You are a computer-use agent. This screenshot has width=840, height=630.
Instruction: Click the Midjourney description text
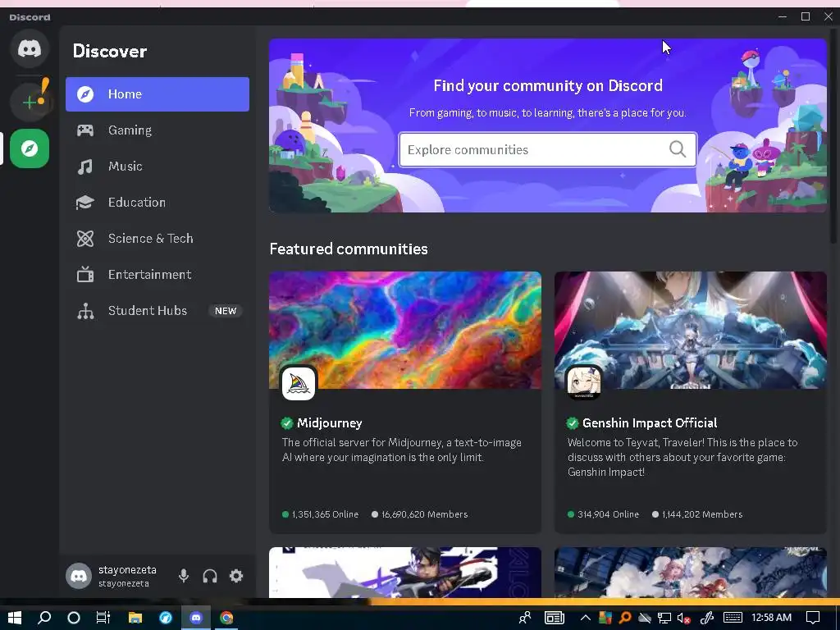click(x=402, y=450)
